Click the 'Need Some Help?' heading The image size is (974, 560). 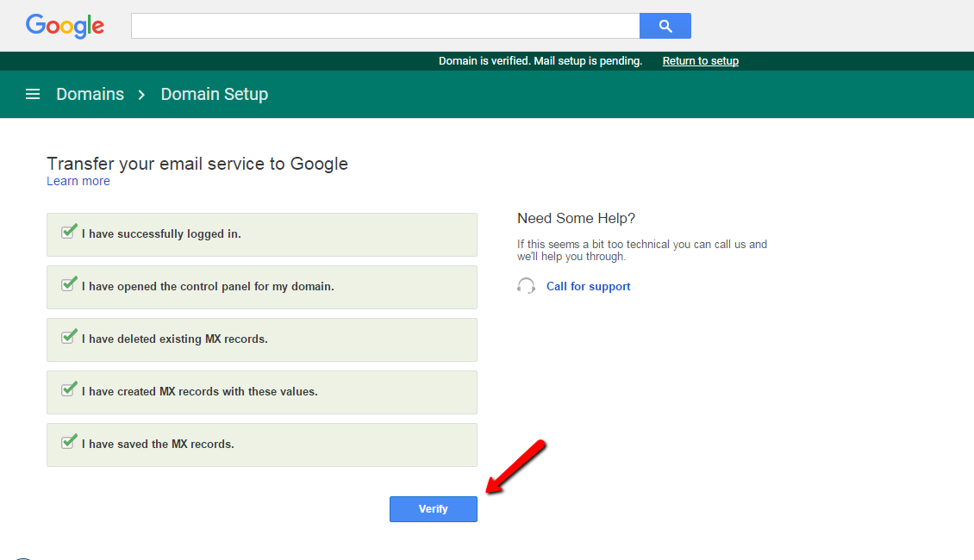576,218
